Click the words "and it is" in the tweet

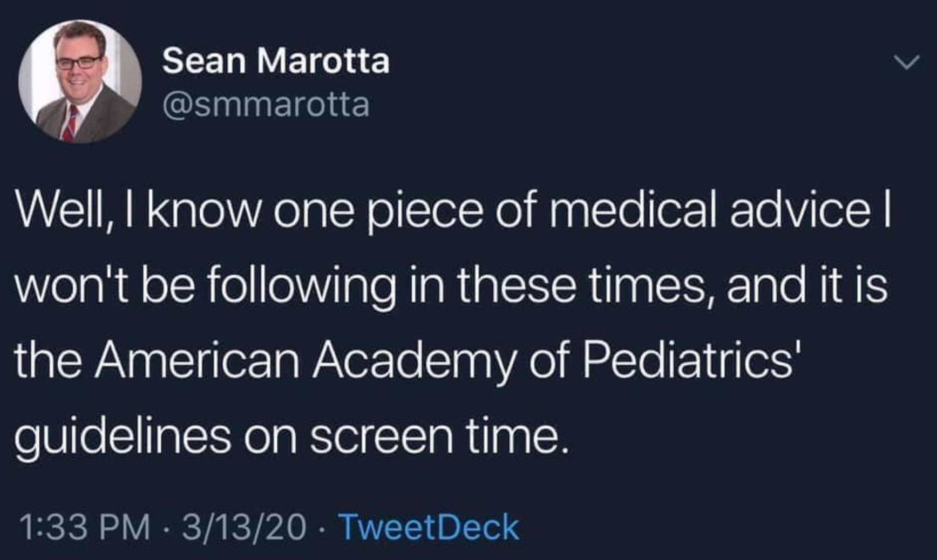[806, 286]
